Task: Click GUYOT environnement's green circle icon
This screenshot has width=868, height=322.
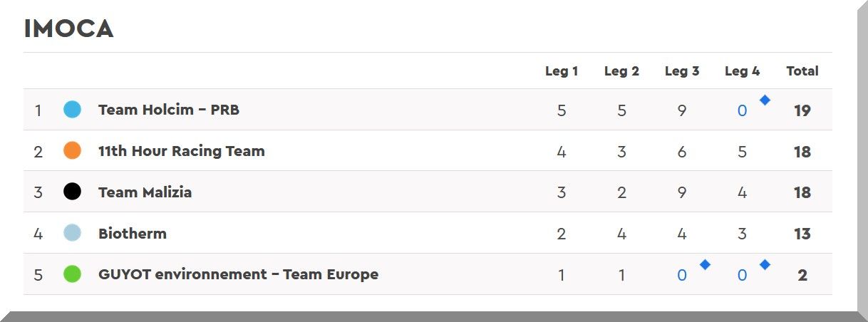Action: click(72, 274)
